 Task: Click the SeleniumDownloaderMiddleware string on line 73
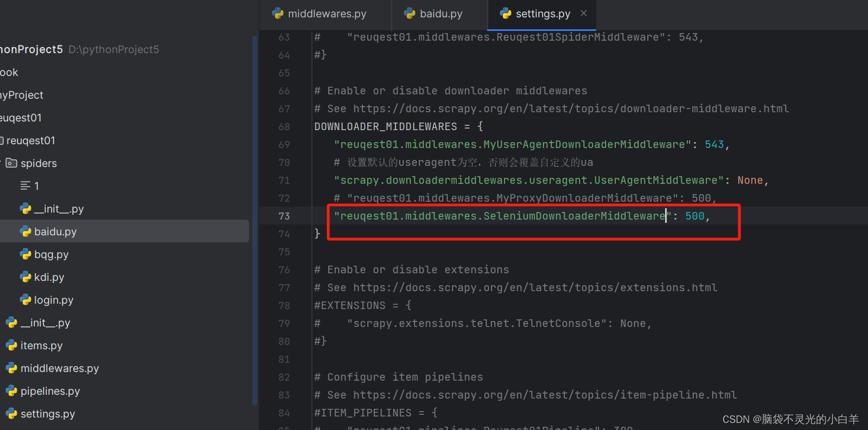pos(502,216)
